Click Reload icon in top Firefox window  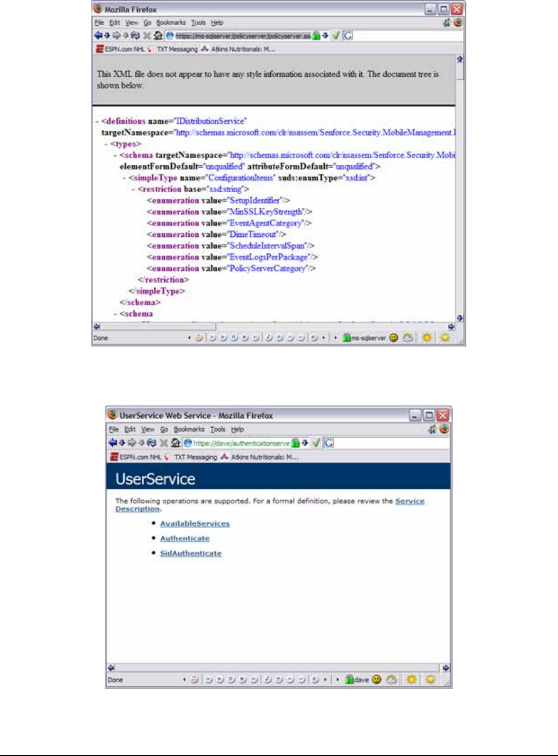(135, 35)
